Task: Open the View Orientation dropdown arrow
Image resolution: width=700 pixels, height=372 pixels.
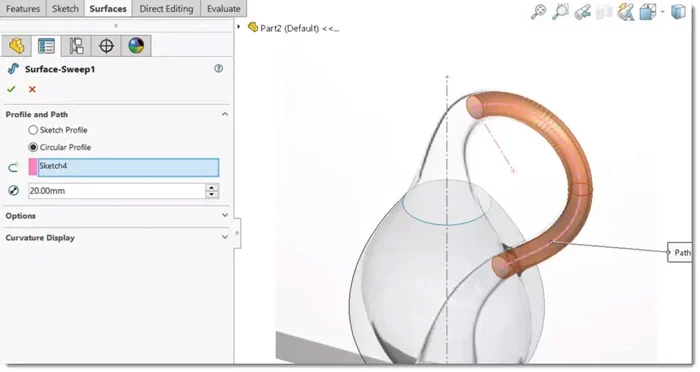Action: pyautogui.click(x=662, y=12)
